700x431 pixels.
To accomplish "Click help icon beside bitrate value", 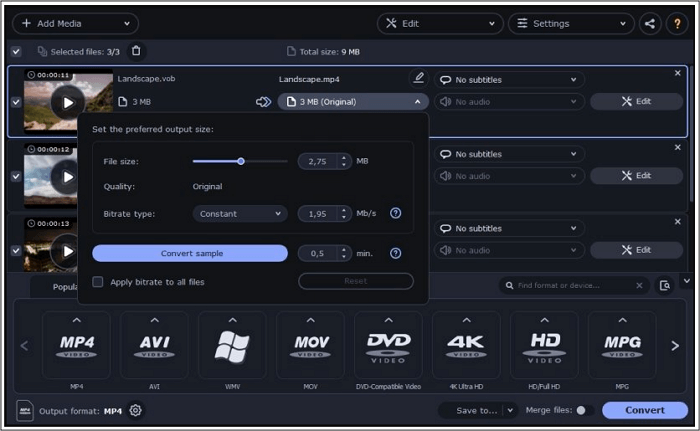I will 395,213.
